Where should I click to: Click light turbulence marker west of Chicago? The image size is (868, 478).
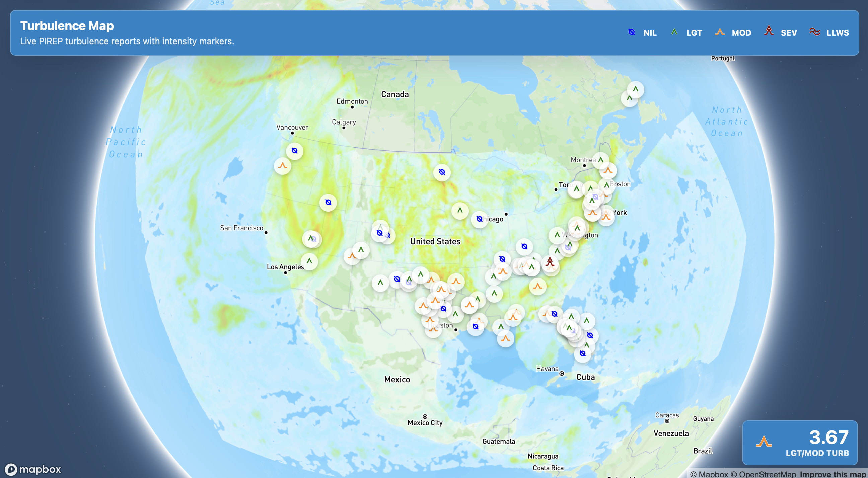[460, 210]
